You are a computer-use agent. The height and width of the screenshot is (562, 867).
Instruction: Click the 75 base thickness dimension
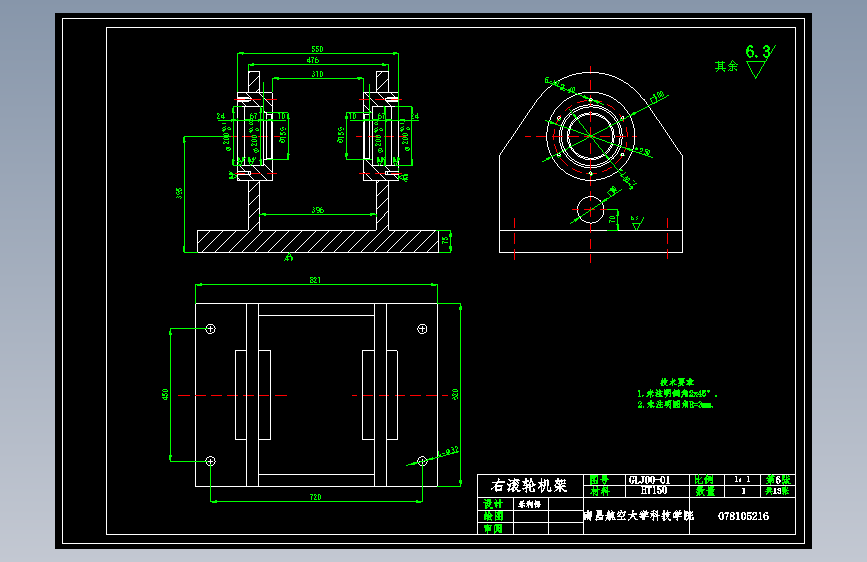[x=446, y=241]
